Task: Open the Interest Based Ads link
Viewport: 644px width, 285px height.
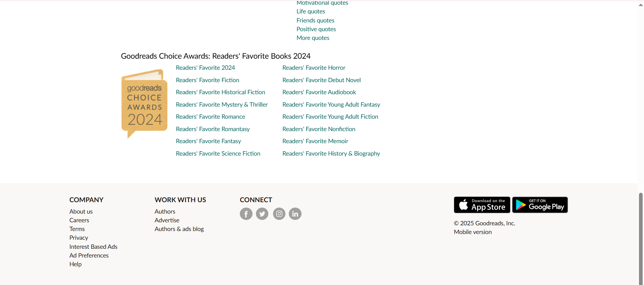Action: [93, 247]
